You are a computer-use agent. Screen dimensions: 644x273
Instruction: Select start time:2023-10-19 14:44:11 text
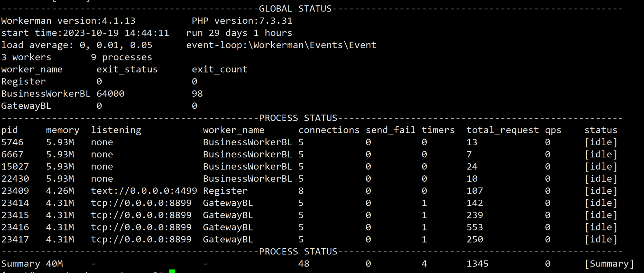click(85, 33)
